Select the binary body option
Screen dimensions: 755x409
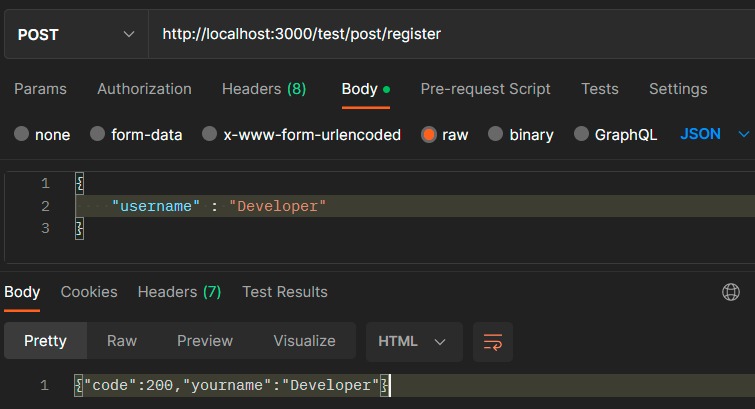(521, 134)
